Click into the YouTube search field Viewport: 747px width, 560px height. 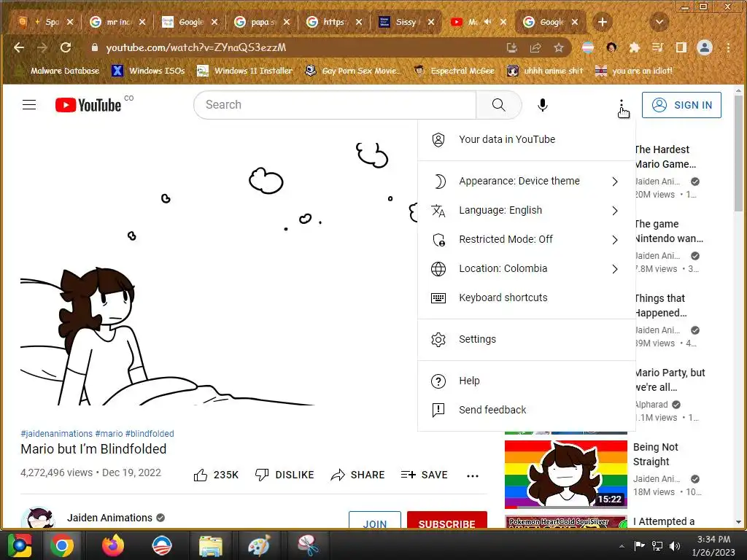(x=334, y=105)
